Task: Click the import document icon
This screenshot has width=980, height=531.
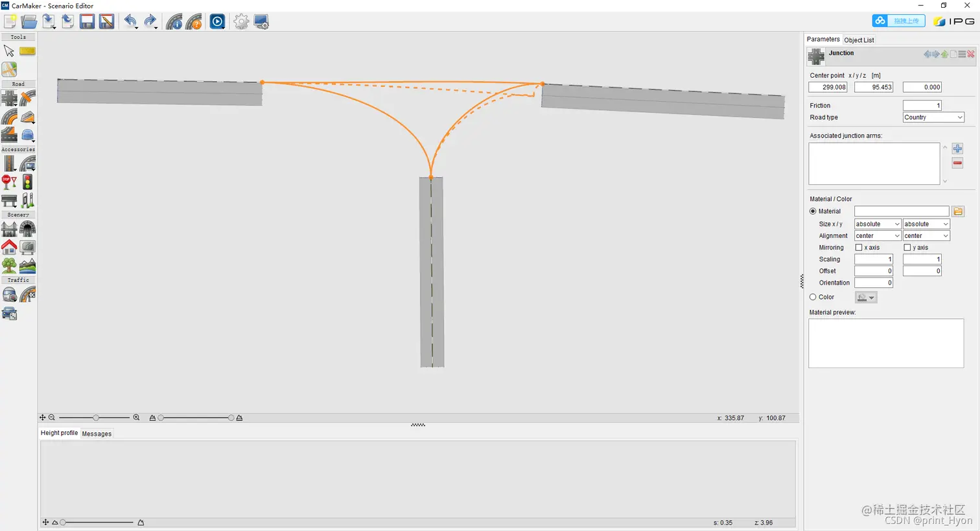Action: [x=49, y=21]
